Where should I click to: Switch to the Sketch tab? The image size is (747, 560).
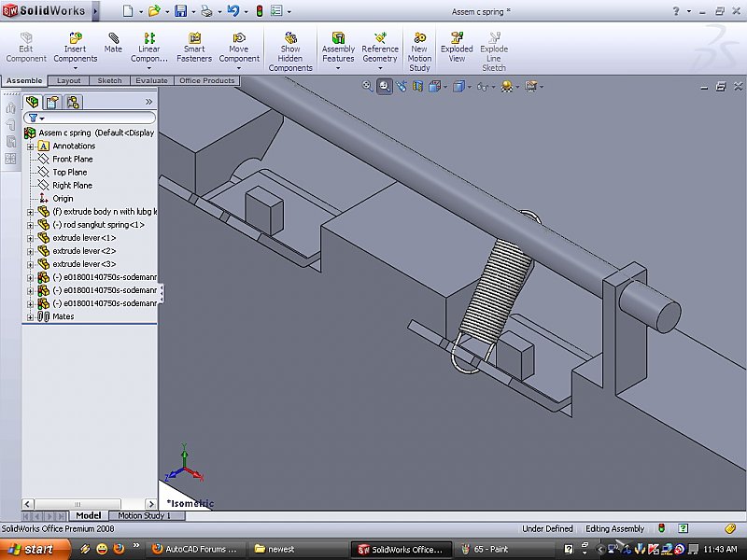point(109,81)
